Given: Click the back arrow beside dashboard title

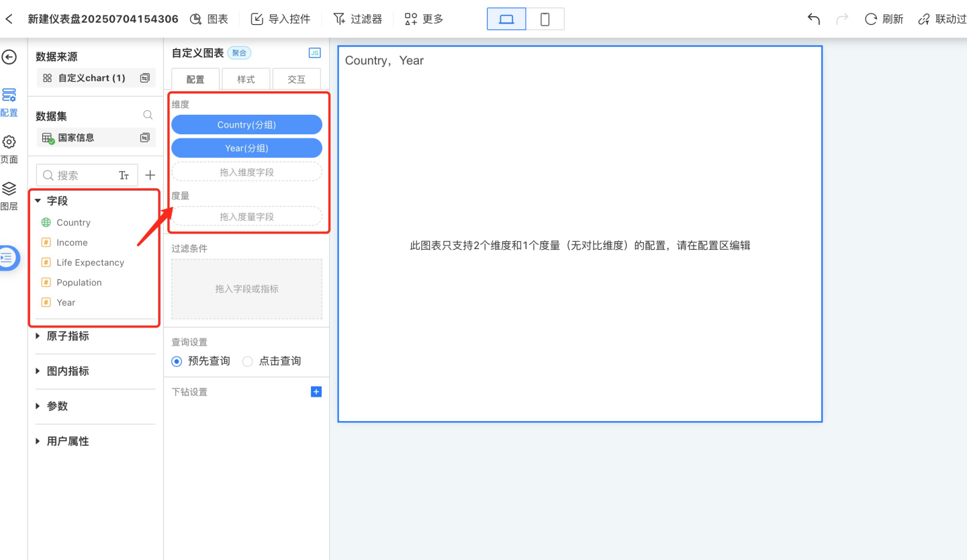Looking at the screenshot, I should 9,19.
